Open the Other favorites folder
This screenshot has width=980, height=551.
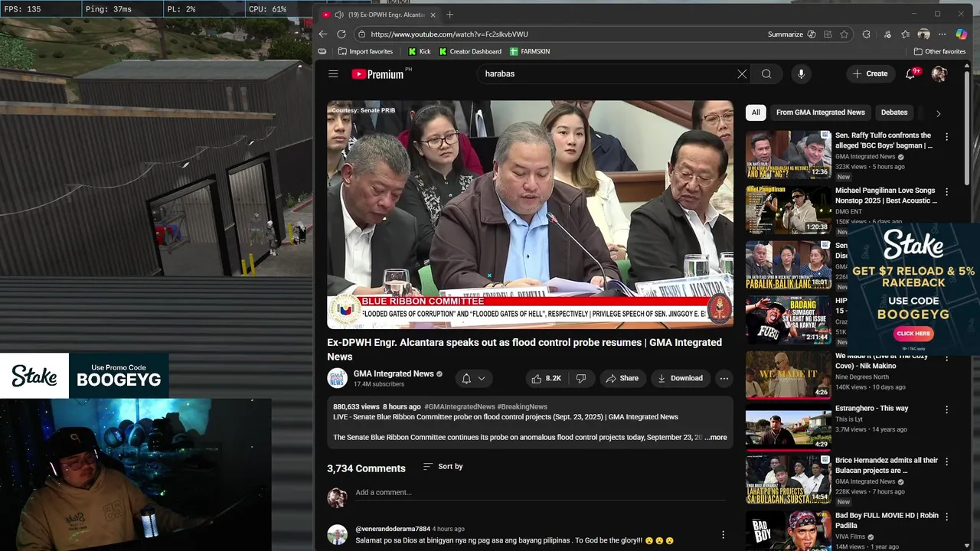coord(939,51)
